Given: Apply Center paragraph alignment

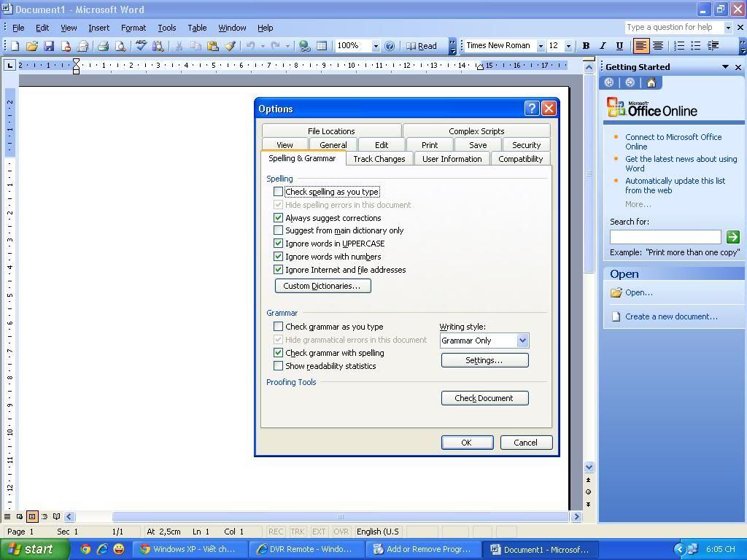Looking at the screenshot, I should 658,46.
